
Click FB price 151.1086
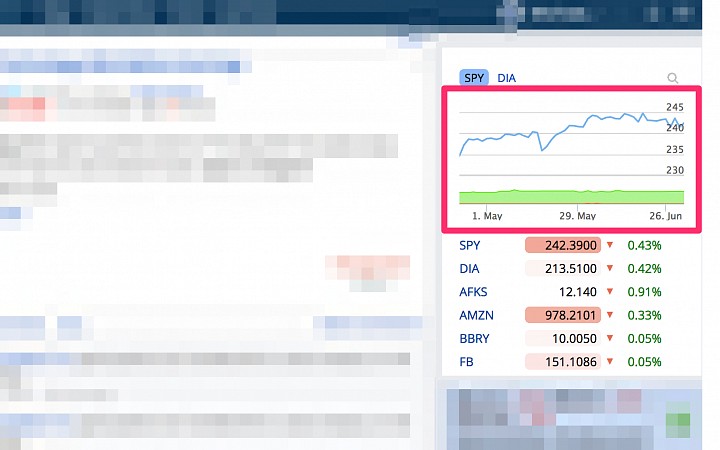[563, 362]
